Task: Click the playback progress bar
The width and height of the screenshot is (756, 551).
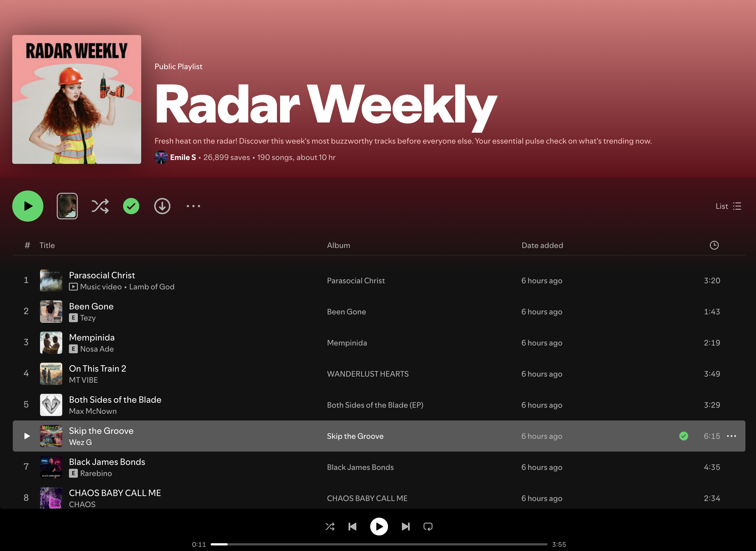Action: click(379, 544)
